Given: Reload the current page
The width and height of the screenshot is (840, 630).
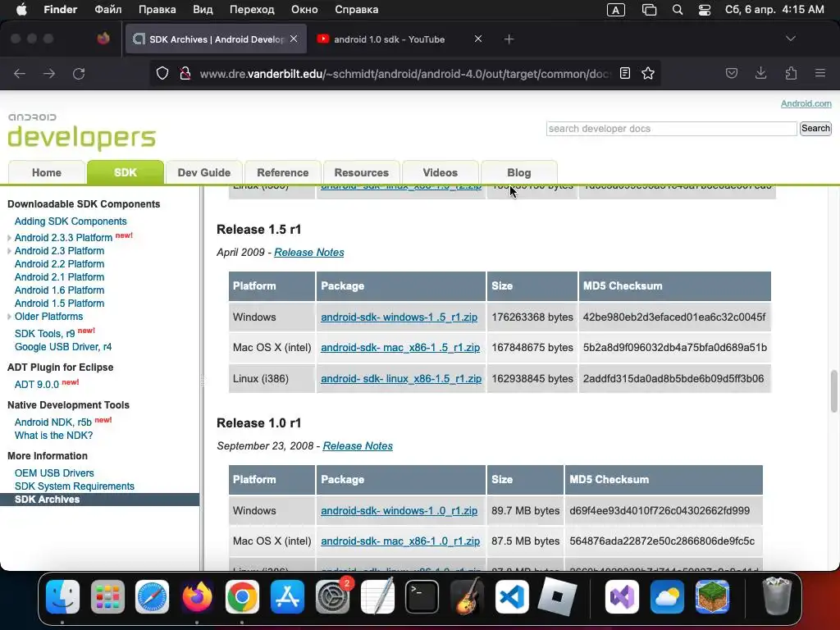Looking at the screenshot, I should pos(79,73).
